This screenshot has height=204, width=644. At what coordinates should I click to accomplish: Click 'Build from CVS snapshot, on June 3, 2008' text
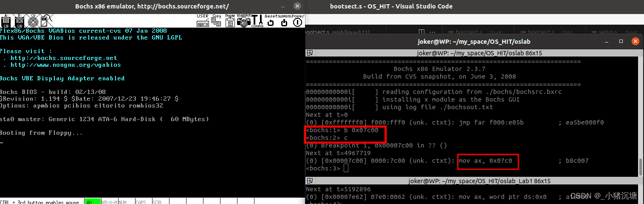pyautogui.click(x=439, y=77)
